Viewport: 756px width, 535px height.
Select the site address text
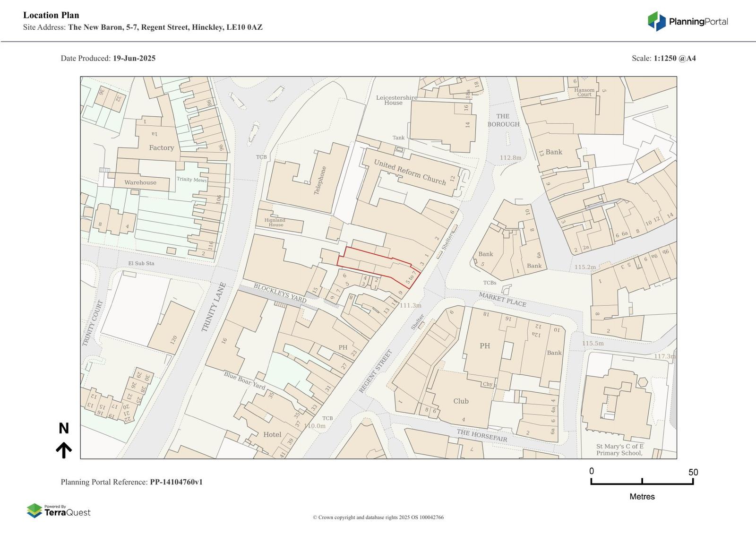tap(165, 27)
